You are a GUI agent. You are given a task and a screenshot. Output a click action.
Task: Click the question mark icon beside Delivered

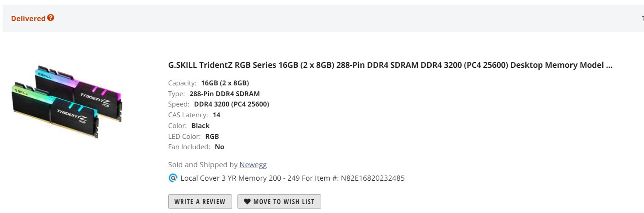(x=51, y=18)
